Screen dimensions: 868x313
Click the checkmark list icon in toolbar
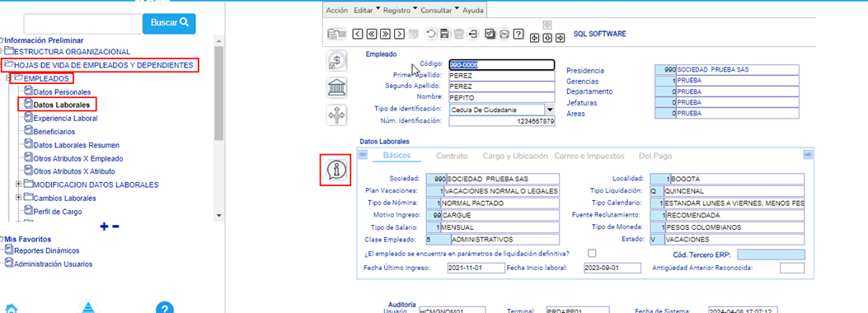tap(490, 34)
